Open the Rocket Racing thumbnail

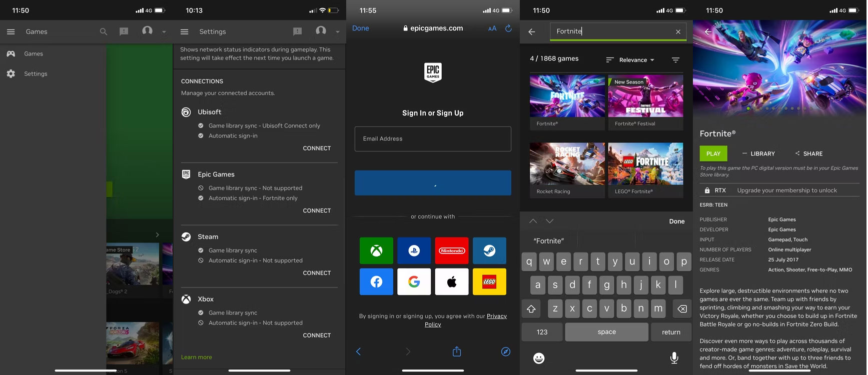coord(567,164)
